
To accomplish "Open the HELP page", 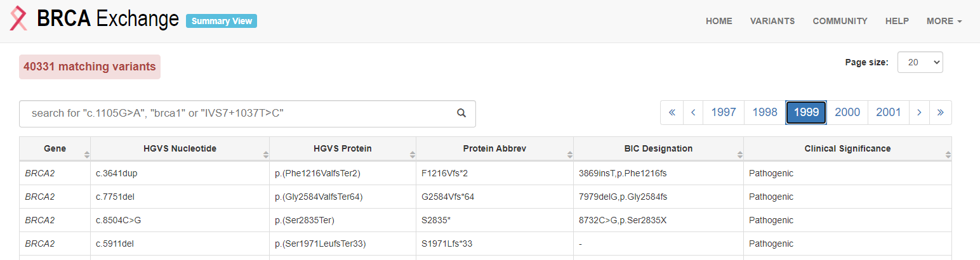I will (x=897, y=21).
